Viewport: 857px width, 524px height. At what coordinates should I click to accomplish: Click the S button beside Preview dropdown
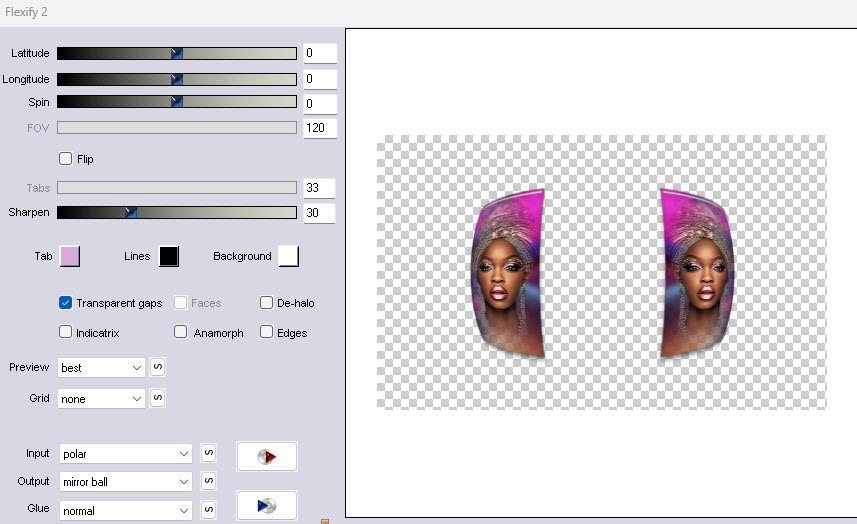(157, 367)
